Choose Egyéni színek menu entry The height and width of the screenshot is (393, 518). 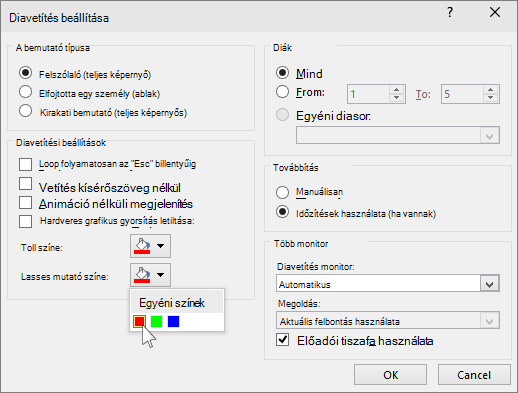click(177, 303)
